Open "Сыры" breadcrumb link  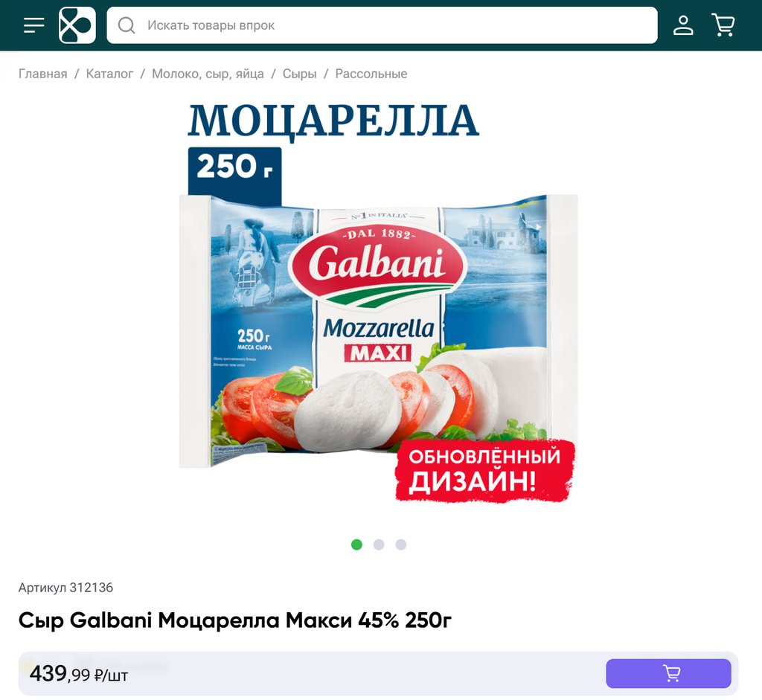[299, 74]
